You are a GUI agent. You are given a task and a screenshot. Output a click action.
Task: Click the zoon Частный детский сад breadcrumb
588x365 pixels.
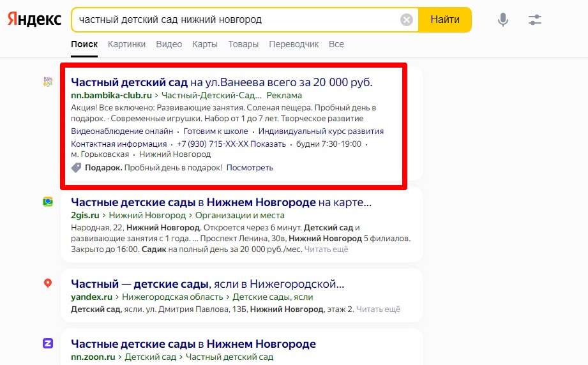[229, 357]
